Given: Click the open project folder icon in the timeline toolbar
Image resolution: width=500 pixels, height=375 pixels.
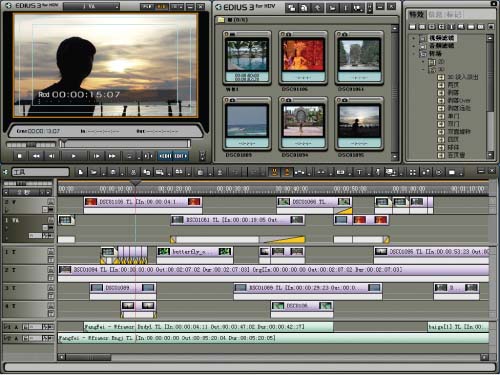Looking at the screenshot, I should point(94,172).
